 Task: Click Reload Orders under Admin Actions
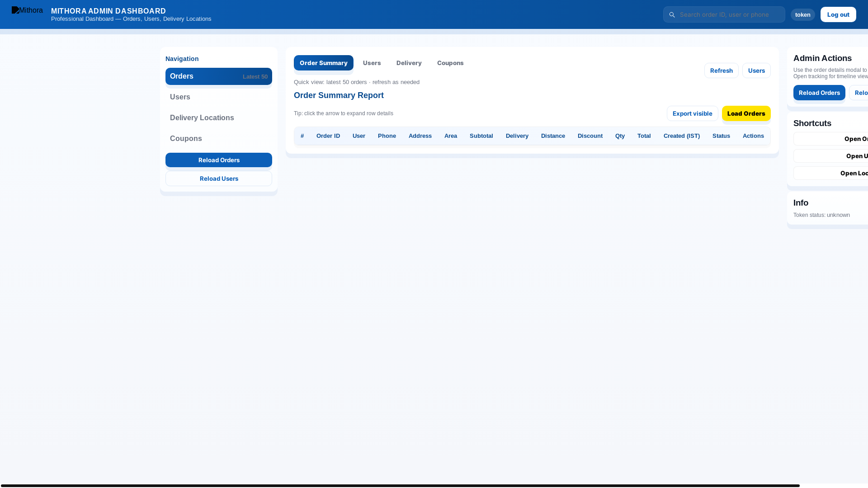819,93
